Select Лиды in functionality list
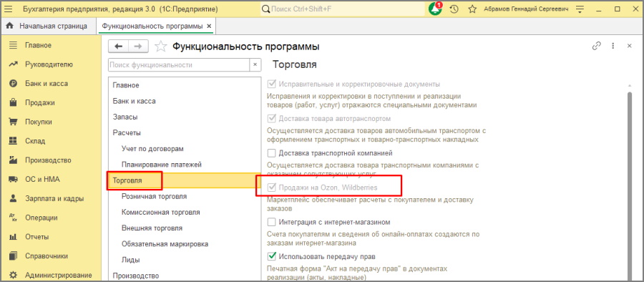This screenshot has height=282, width=644. [185, 261]
